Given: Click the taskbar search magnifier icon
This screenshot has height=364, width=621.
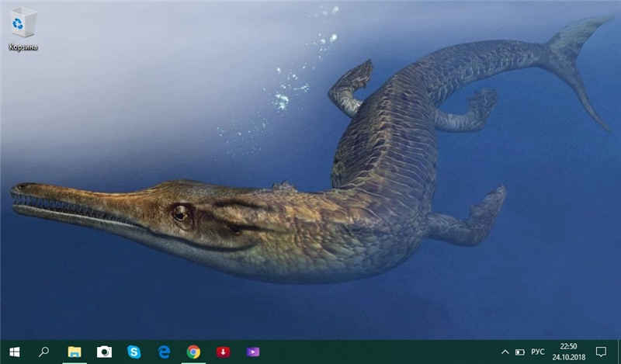Looking at the screenshot, I should 44,352.
